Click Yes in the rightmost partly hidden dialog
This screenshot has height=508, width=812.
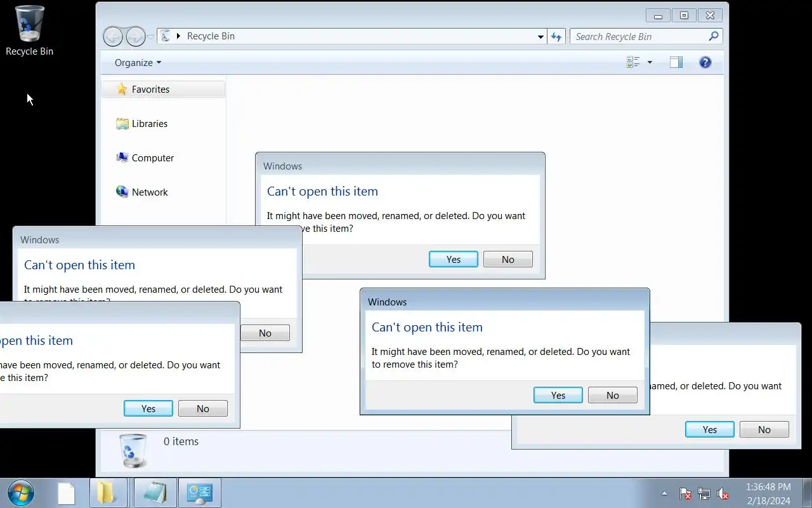(710, 429)
